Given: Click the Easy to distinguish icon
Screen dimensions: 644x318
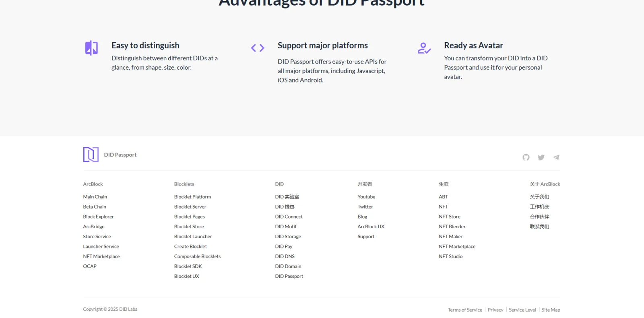Looking at the screenshot, I should tap(91, 48).
